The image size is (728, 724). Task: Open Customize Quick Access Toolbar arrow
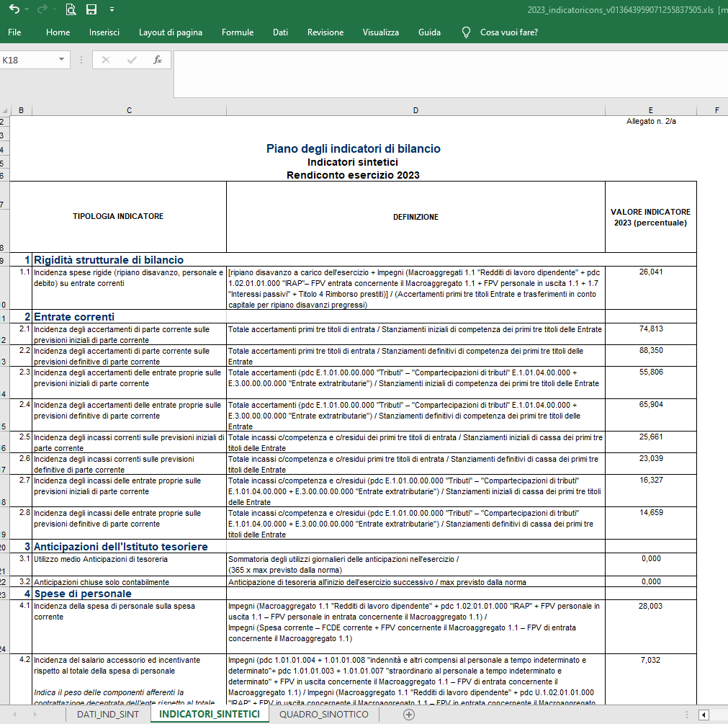(x=112, y=9)
